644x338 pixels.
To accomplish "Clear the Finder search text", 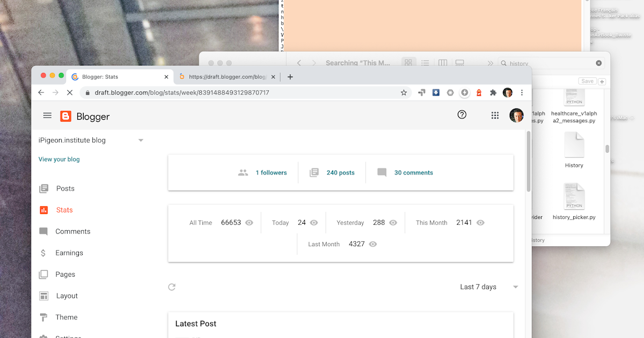I will tap(599, 63).
